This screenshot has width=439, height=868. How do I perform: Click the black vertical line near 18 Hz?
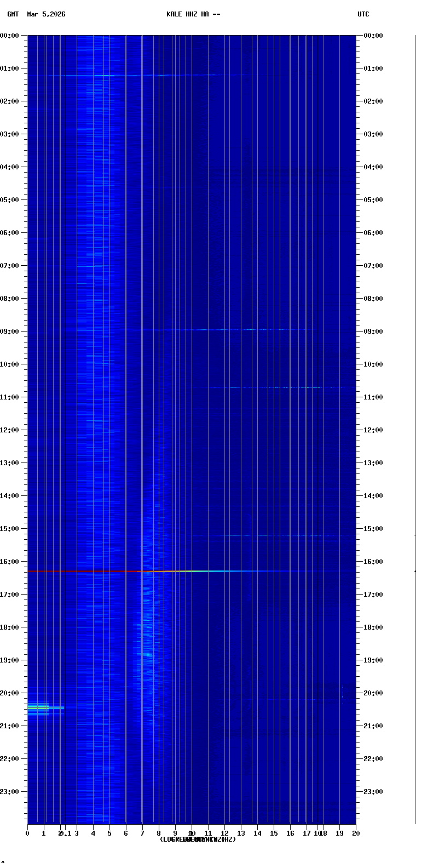tap(317, 384)
